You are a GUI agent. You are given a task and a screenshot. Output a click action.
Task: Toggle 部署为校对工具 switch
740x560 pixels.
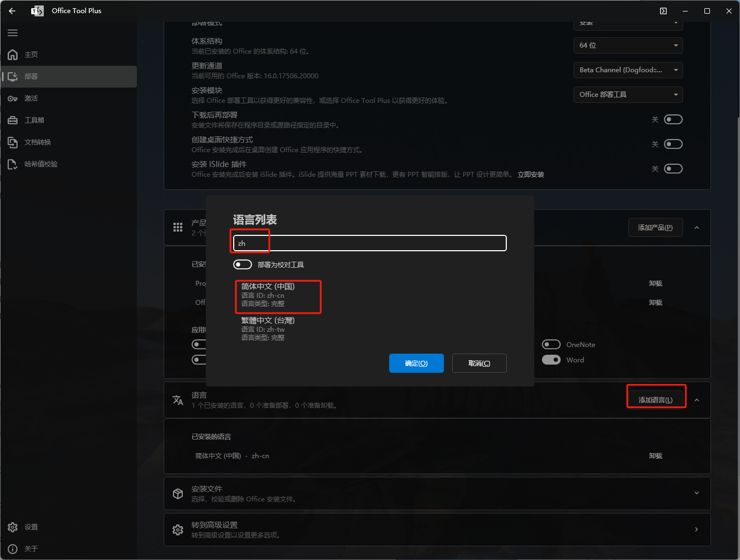coord(242,264)
